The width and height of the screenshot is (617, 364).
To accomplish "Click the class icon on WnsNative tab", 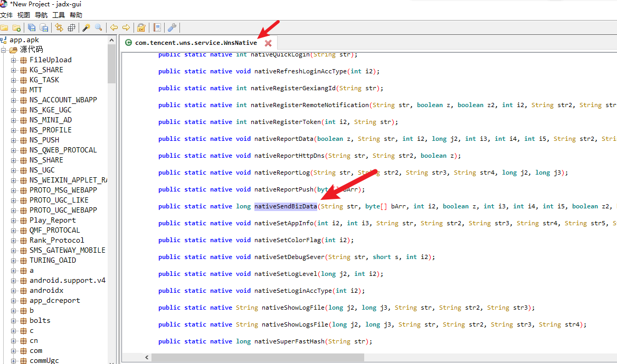I will click(x=128, y=42).
